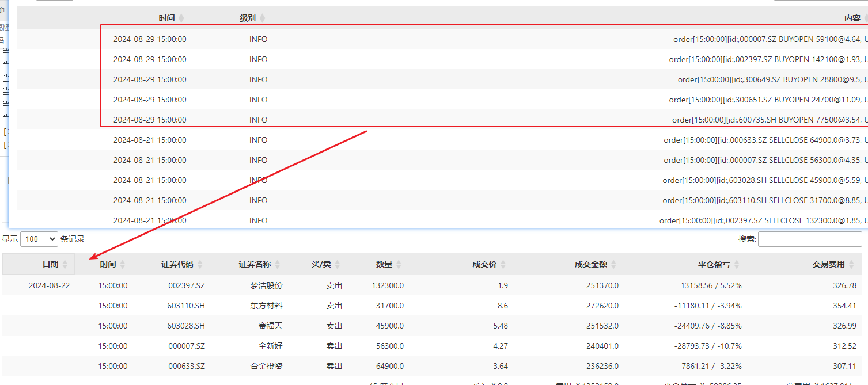Click the sort icon beside log table 时间 header

181,18
